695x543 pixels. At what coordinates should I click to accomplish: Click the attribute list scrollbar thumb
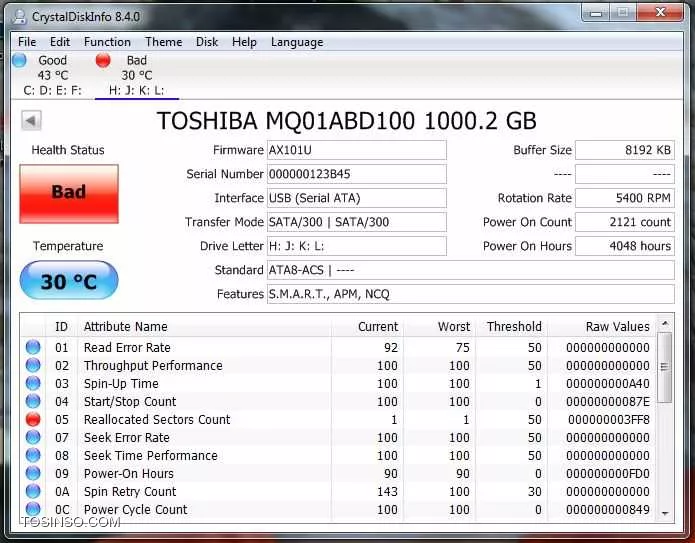[x=665, y=367]
